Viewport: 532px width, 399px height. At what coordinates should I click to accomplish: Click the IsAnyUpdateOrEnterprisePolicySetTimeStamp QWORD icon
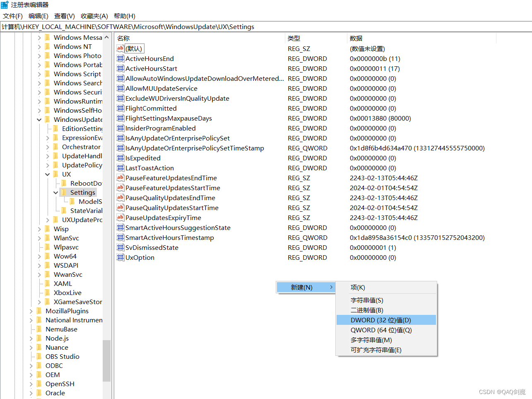tap(120, 148)
